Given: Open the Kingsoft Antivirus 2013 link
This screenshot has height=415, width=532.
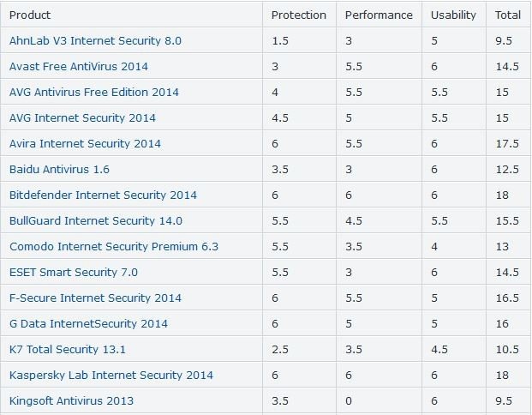Looking at the screenshot, I should (71, 400).
